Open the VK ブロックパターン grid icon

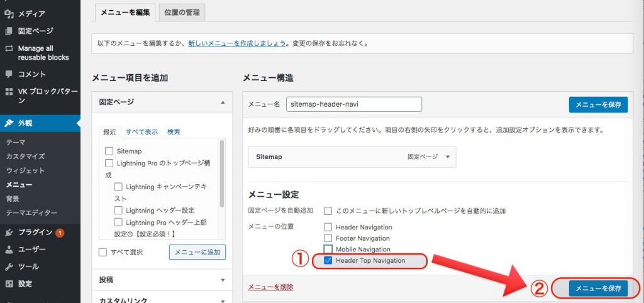[9, 92]
